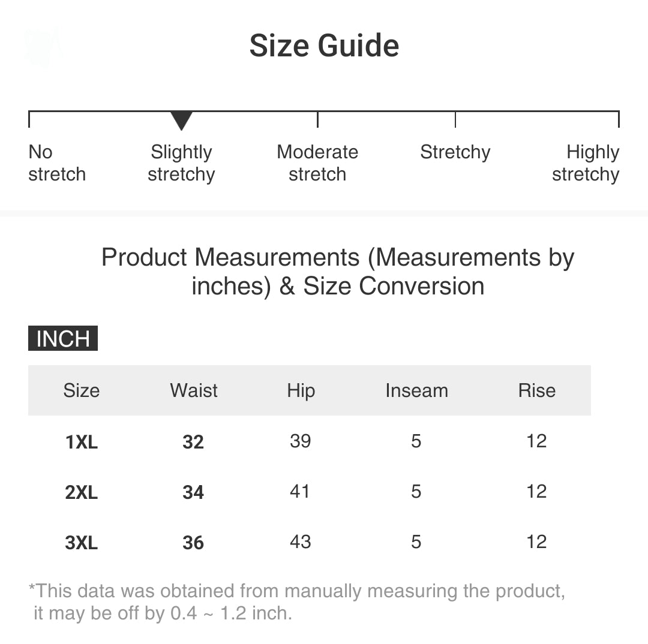The height and width of the screenshot is (644, 648).
Task: Click the Size column header
Action: click(81, 390)
